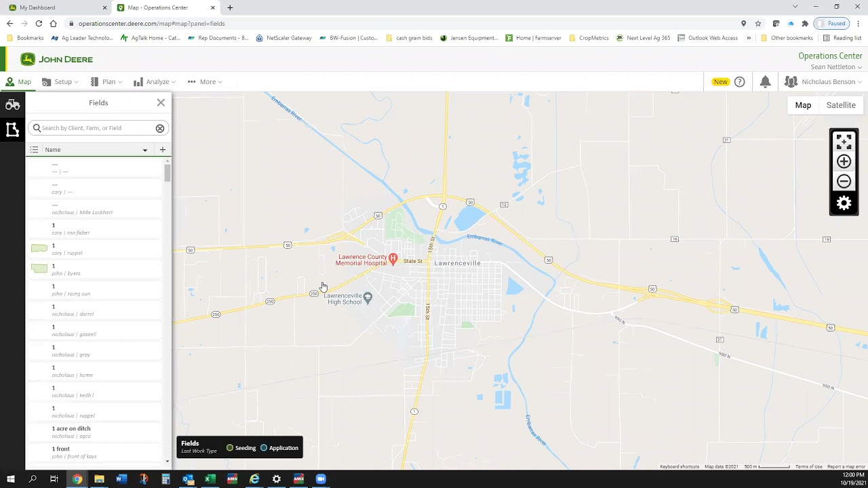The width and height of the screenshot is (868, 488).
Task: Open Terms of Use link
Action: point(809,467)
